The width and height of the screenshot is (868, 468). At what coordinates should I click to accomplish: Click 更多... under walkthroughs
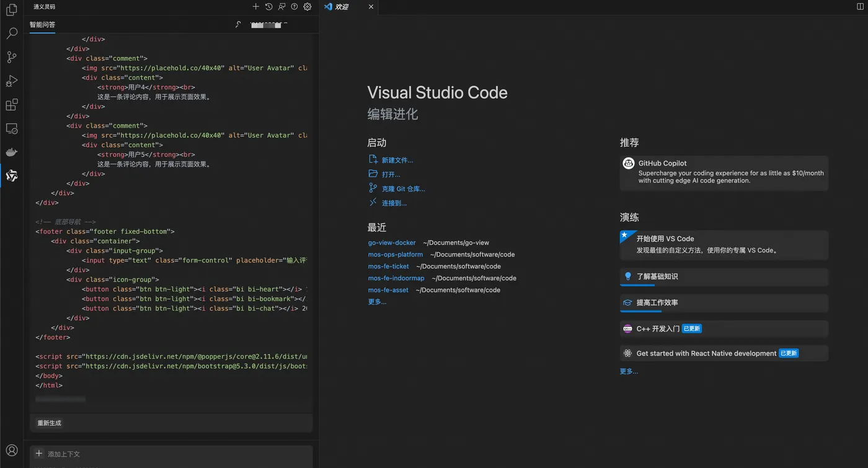(629, 371)
